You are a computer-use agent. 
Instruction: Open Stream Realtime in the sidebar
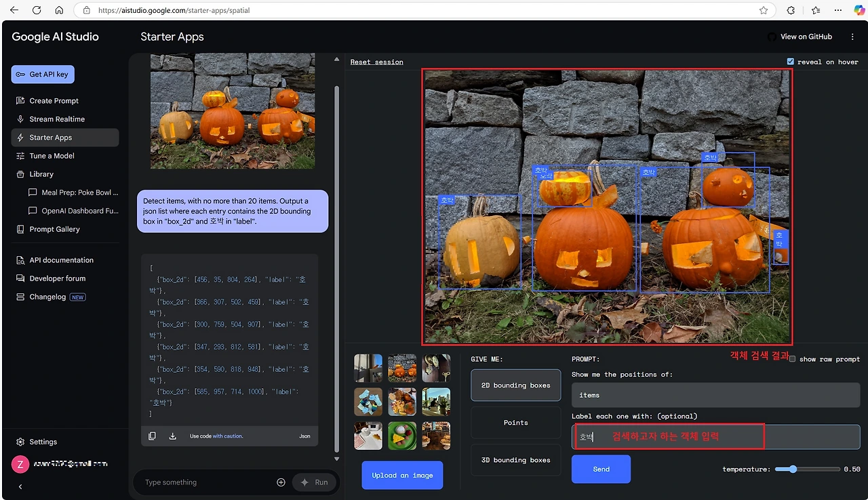click(x=57, y=119)
